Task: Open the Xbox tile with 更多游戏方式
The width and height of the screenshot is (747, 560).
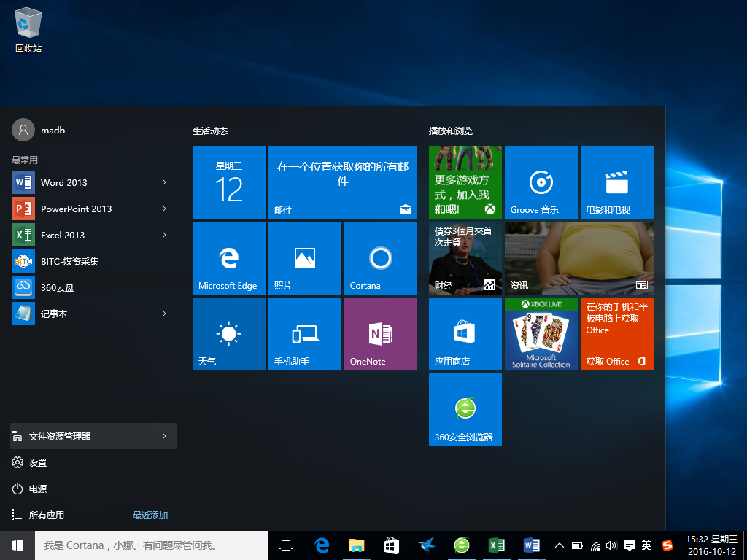Action: [x=465, y=182]
